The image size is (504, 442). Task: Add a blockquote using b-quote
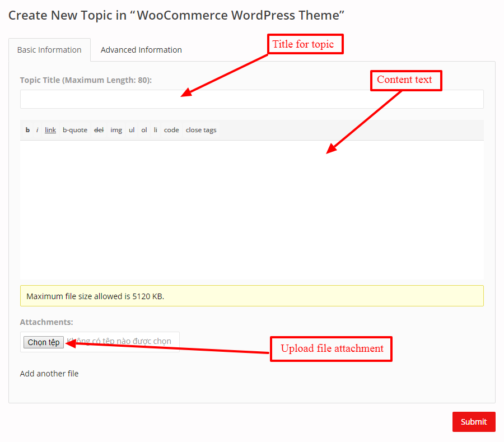coord(75,130)
